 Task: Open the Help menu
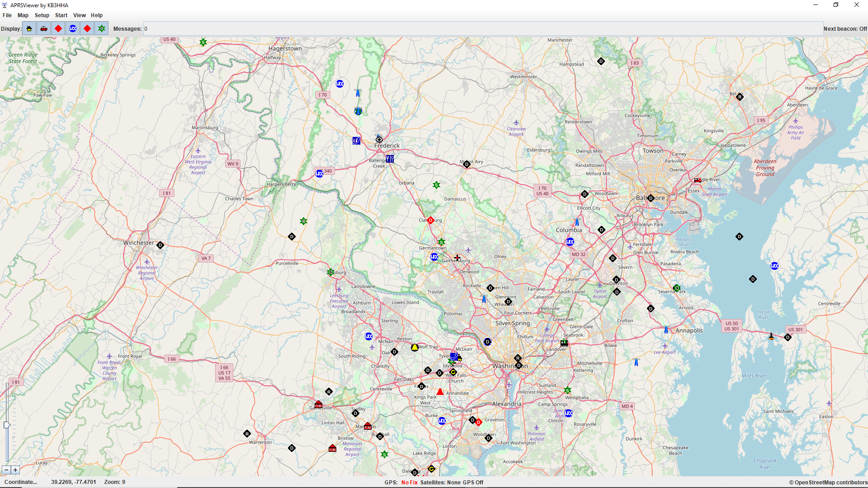tap(97, 15)
